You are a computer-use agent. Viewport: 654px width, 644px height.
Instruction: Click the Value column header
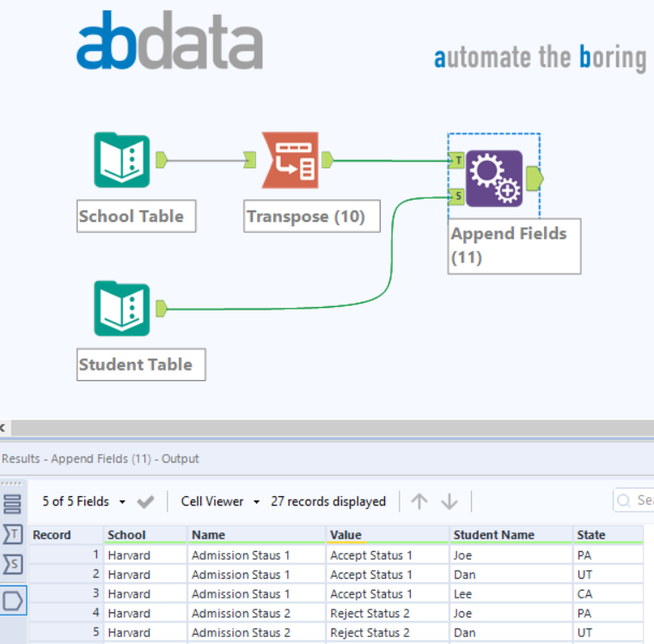point(388,535)
